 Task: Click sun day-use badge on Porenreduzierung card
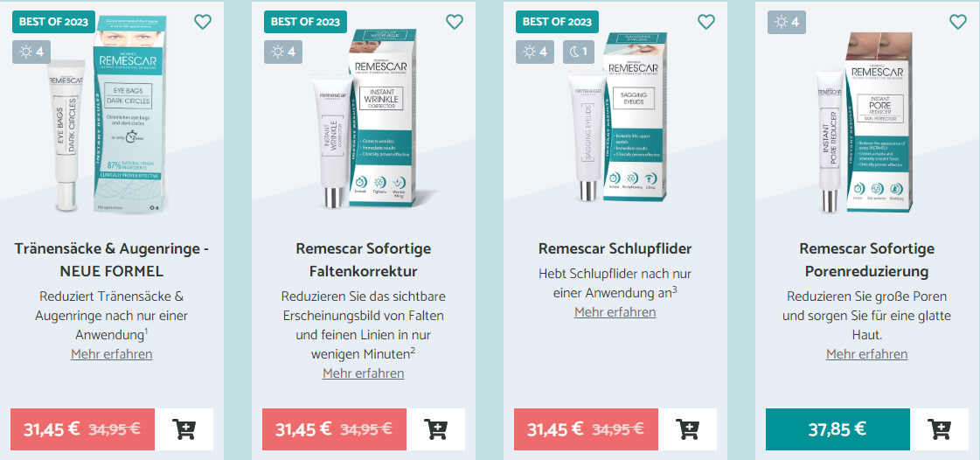pyautogui.click(x=786, y=22)
